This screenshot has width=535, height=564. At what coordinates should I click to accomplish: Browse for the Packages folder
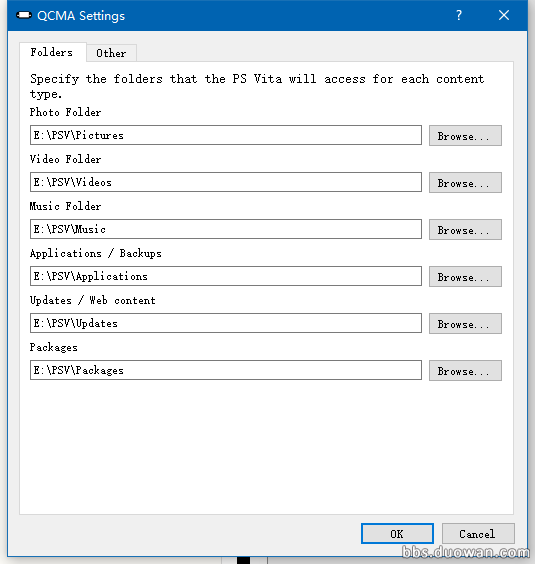465,370
